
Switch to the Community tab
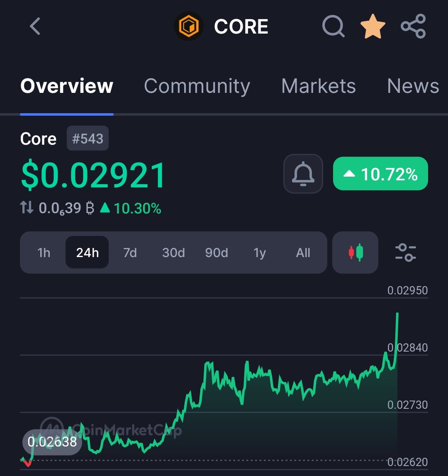197,86
